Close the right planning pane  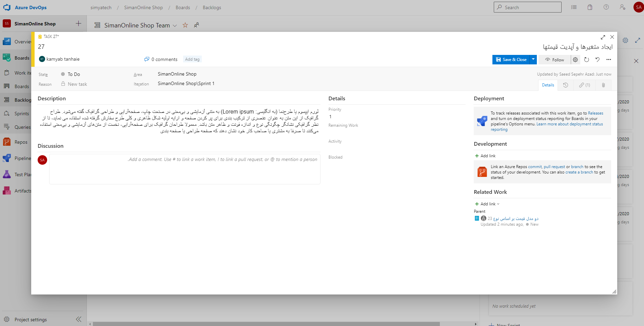pyautogui.click(x=636, y=61)
